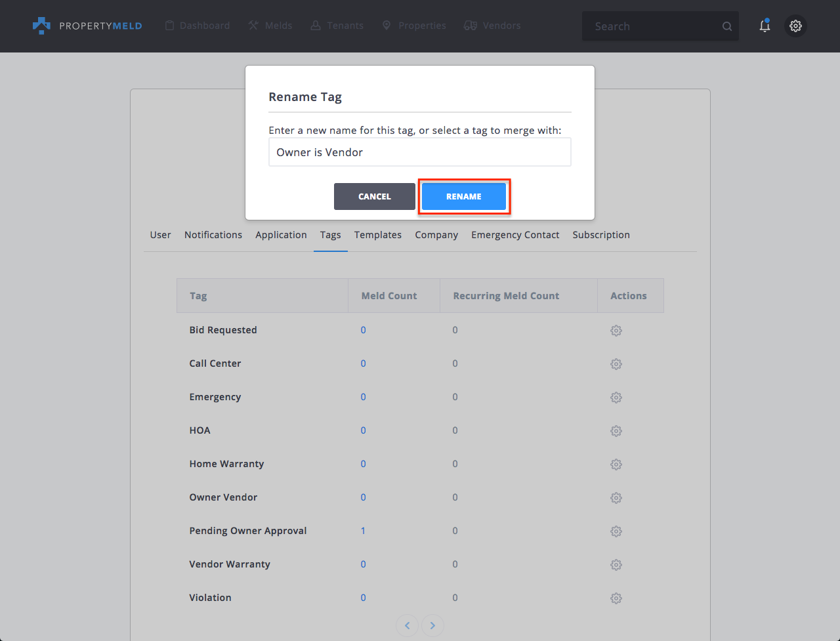Screen dimensions: 840x641
Task: Switch to the Application tab
Action: coord(281,235)
